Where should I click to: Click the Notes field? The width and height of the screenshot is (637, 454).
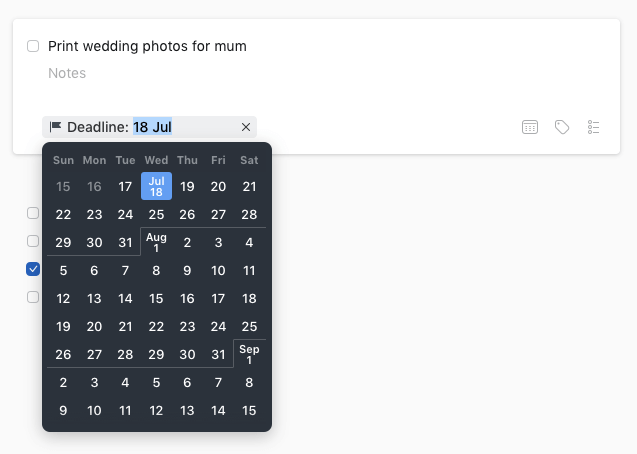[67, 73]
